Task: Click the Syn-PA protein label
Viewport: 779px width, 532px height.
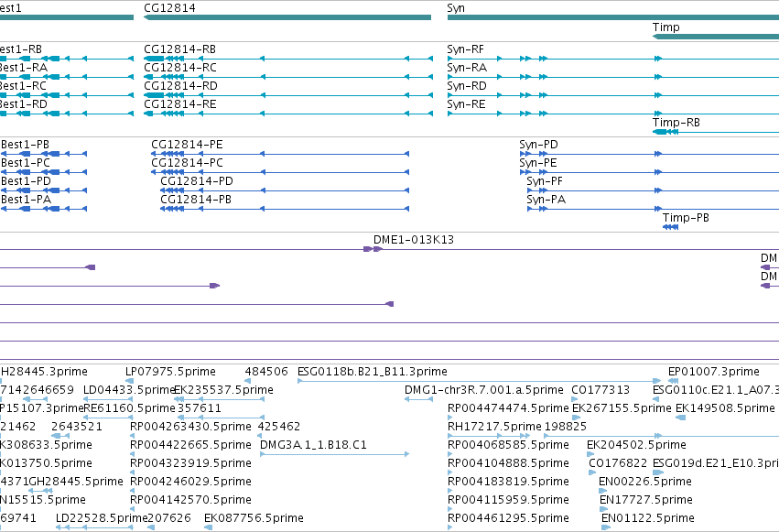Action: (x=546, y=201)
